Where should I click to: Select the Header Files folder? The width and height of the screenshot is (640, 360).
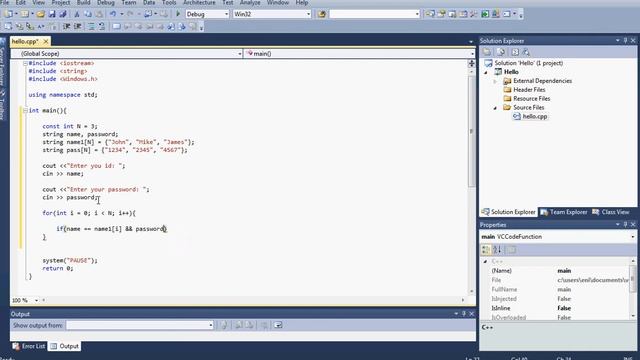[529, 90]
